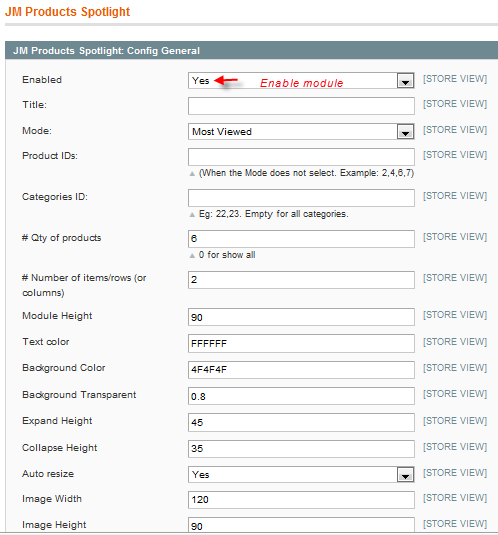The image size is (498, 535).
Task: Click the Expand Height field
Action: 301,422
